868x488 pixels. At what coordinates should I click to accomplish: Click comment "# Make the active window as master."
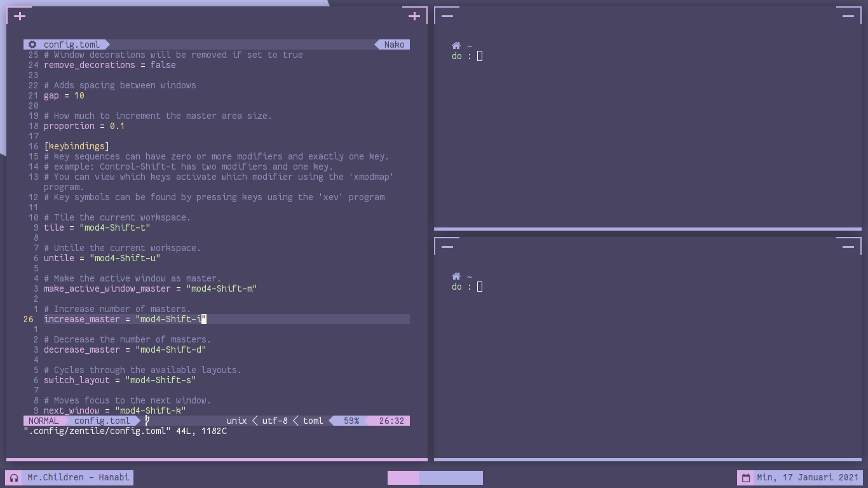click(x=133, y=278)
